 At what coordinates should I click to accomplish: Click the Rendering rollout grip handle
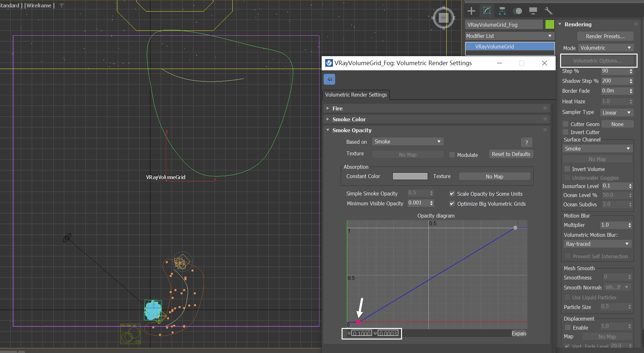click(x=636, y=24)
